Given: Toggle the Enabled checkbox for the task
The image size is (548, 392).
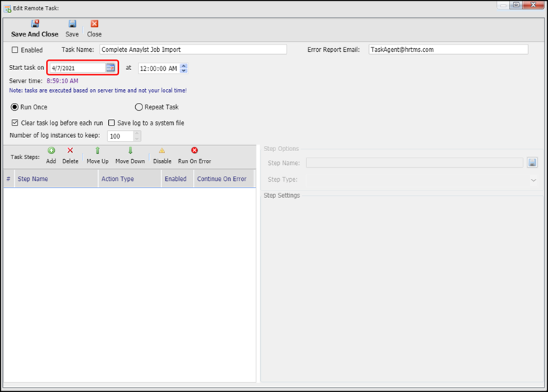Looking at the screenshot, I should click(15, 50).
